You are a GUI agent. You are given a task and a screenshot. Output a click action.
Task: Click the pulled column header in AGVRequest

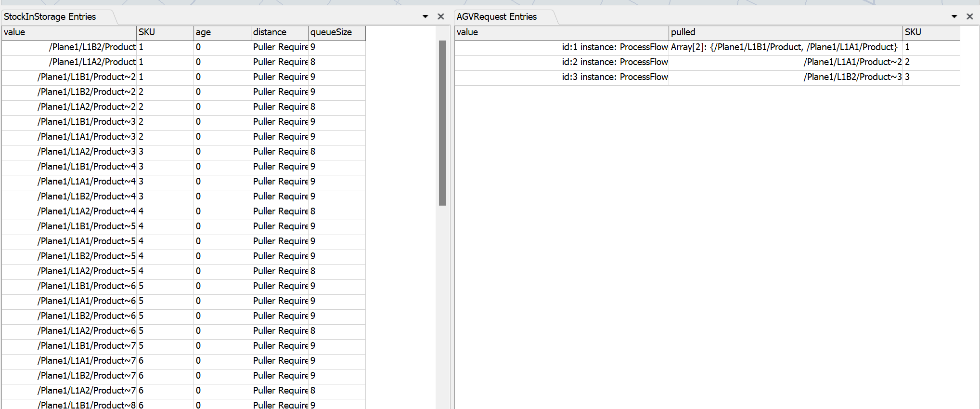point(785,32)
